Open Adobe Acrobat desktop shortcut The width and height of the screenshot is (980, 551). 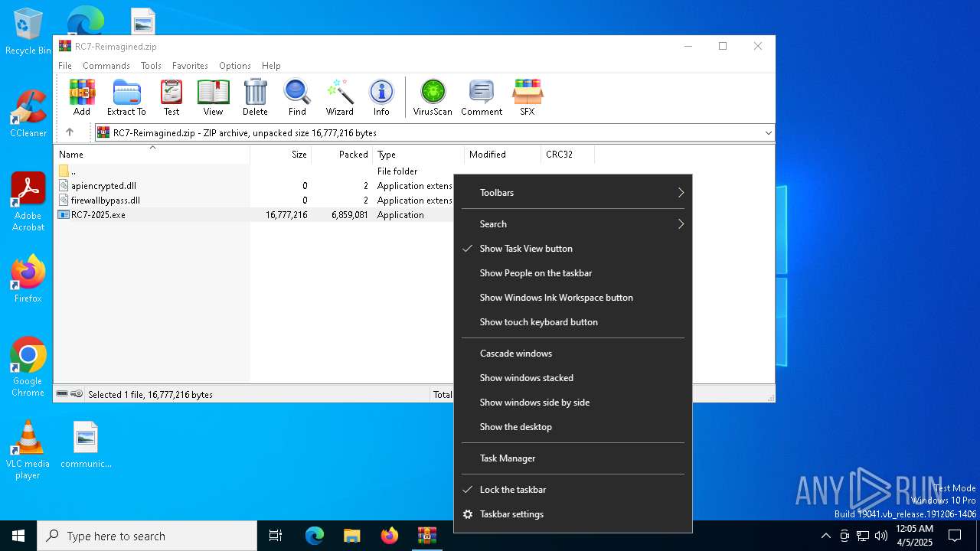28,202
